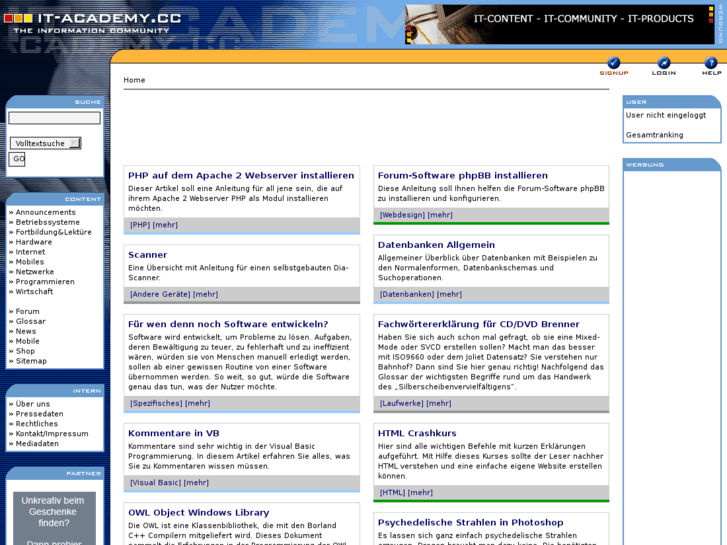Click mehr under HTML Crashkurs
Viewport: 727px width, 545px height.
420,493
